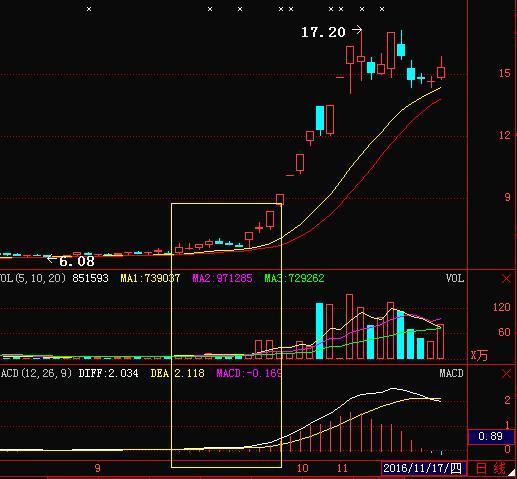Screen dimensions: 517x479
Task: Click the last x marker at top
Action: point(382,9)
